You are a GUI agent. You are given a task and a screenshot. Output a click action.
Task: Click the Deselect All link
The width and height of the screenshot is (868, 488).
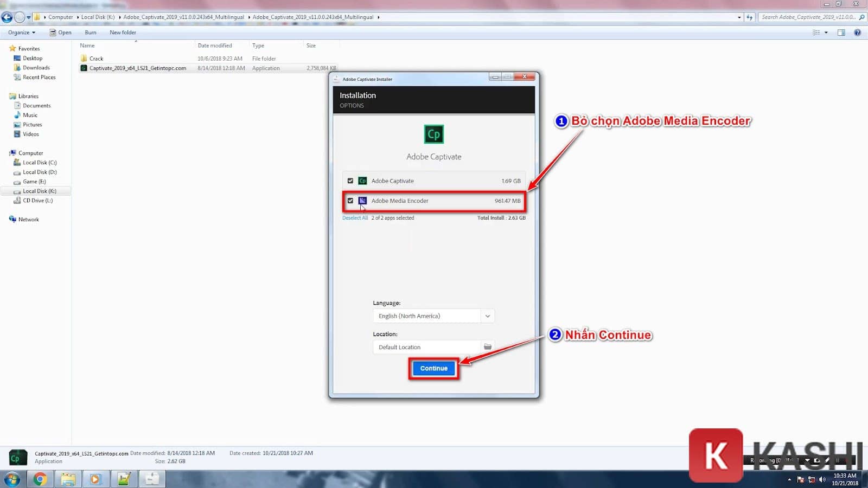(355, 218)
